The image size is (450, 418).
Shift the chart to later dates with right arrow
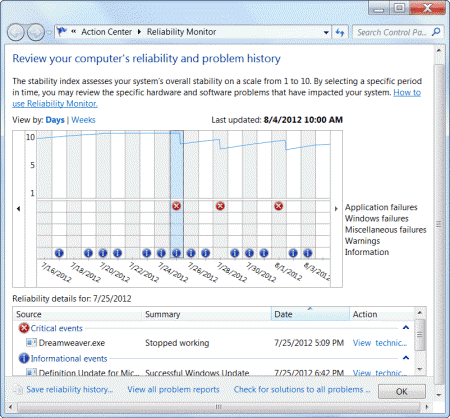point(336,209)
